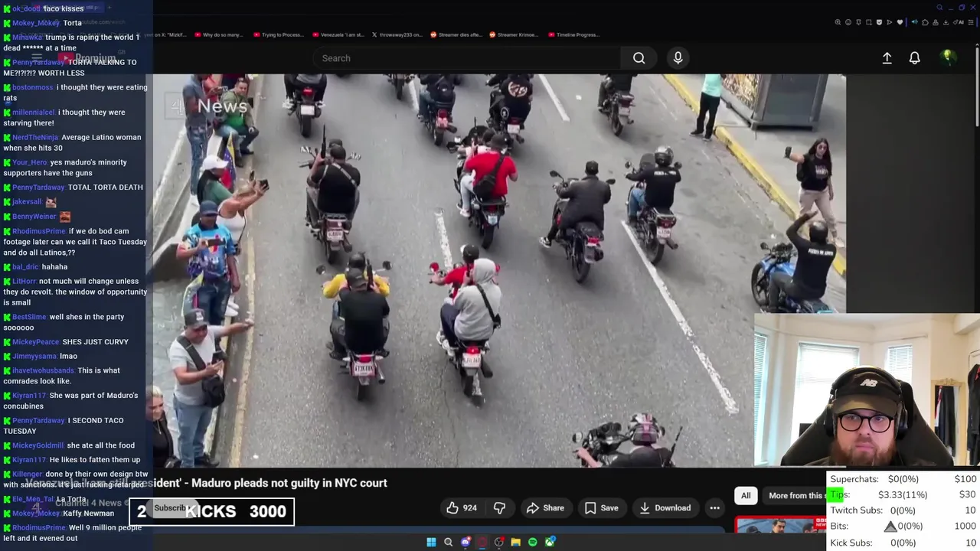The height and width of the screenshot is (551, 980).
Task: Open Spotify from the taskbar
Action: pyautogui.click(x=533, y=542)
